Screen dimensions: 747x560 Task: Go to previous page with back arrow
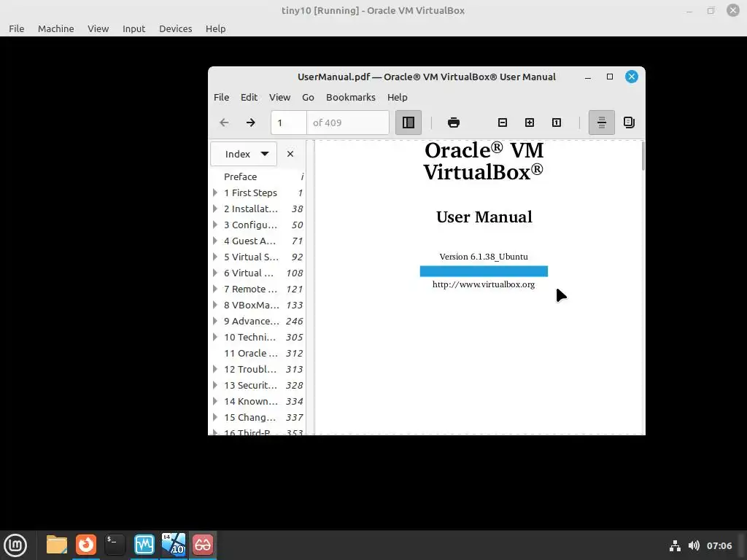[x=224, y=122]
